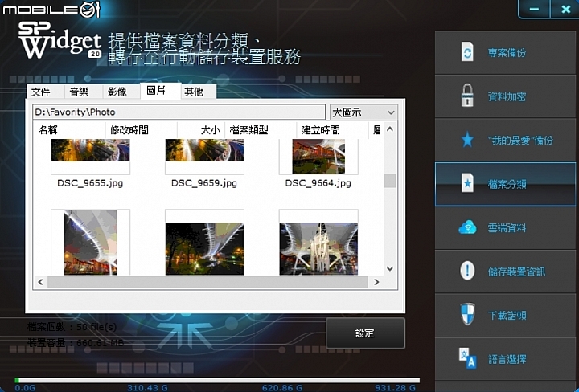Image resolution: width=579 pixels, height=392 pixels.
Task: Show 儲存裝置資訊 details
Action: 516,272
